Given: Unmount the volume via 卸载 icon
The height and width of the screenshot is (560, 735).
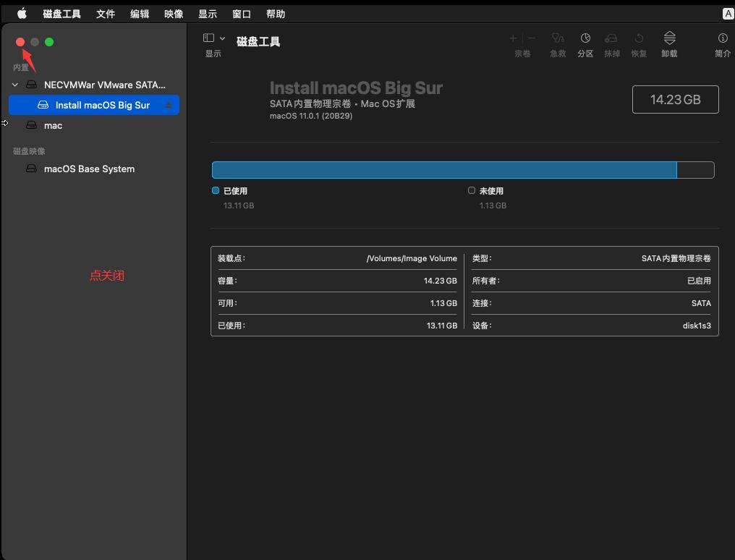Looking at the screenshot, I should pos(668,40).
